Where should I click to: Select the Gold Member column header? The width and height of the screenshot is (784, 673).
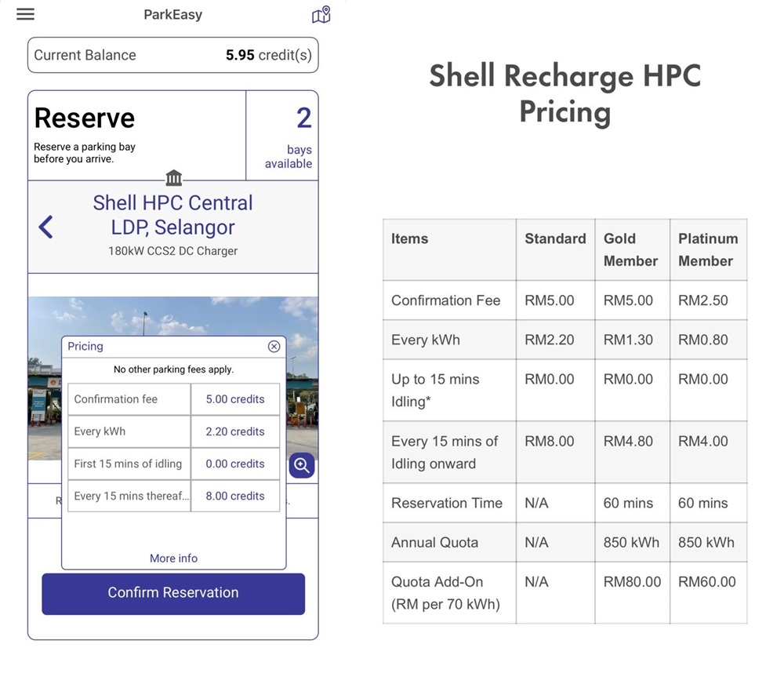(x=631, y=249)
